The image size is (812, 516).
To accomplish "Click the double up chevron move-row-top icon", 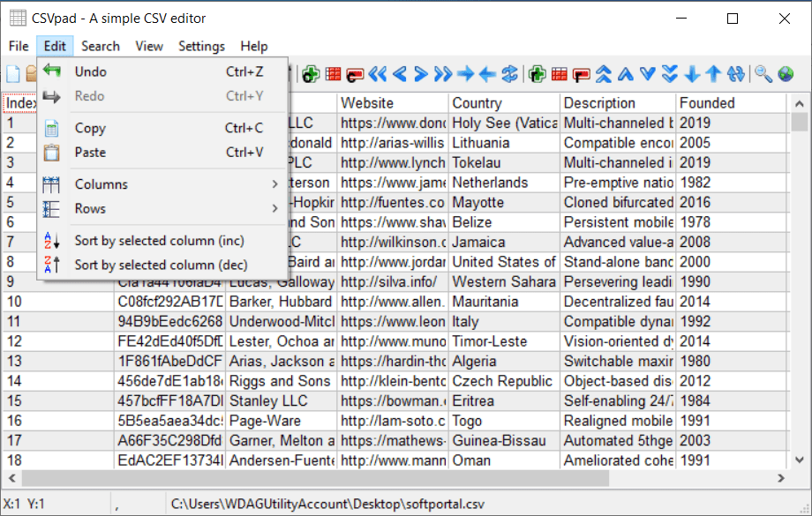I will click(x=604, y=74).
